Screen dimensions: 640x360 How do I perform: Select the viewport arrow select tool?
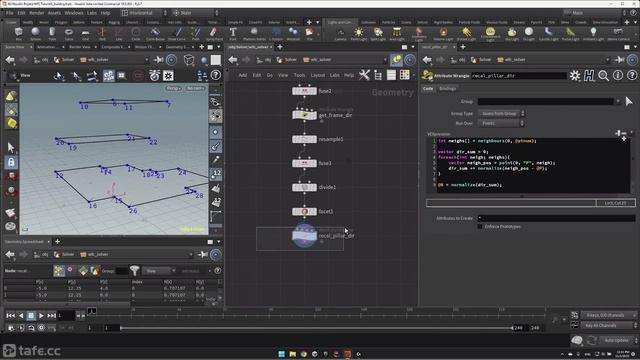click(x=11, y=147)
